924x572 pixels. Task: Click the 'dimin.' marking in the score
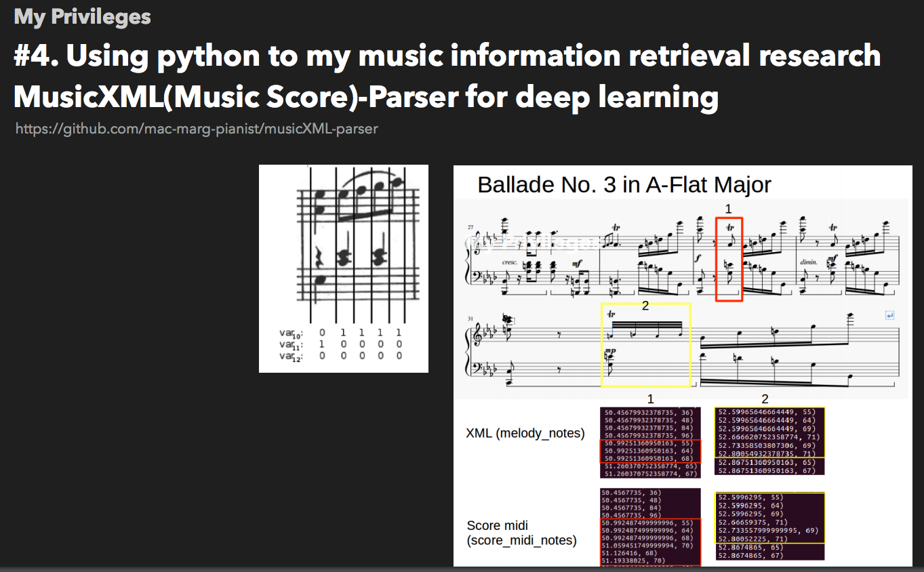pyautogui.click(x=808, y=262)
